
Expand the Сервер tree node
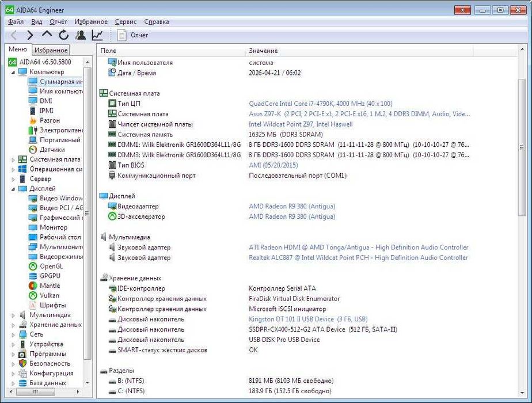[x=13, y=179]
